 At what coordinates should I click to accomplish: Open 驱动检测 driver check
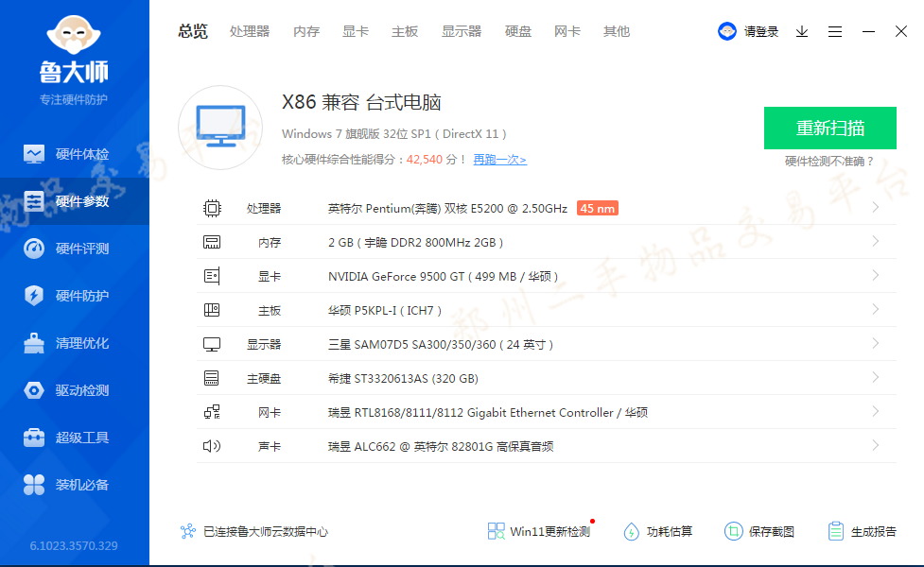(75, 390)
